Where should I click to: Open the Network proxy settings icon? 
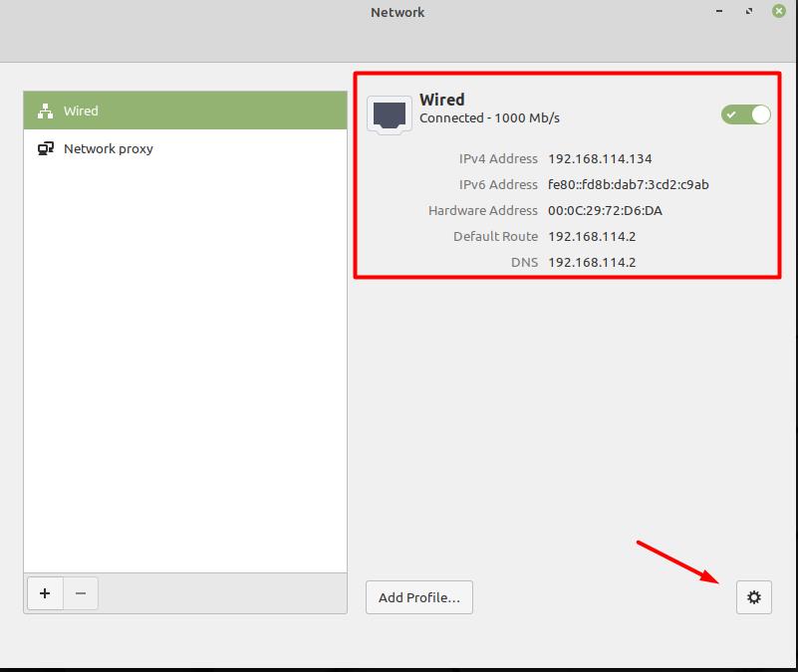coord(45,148)
